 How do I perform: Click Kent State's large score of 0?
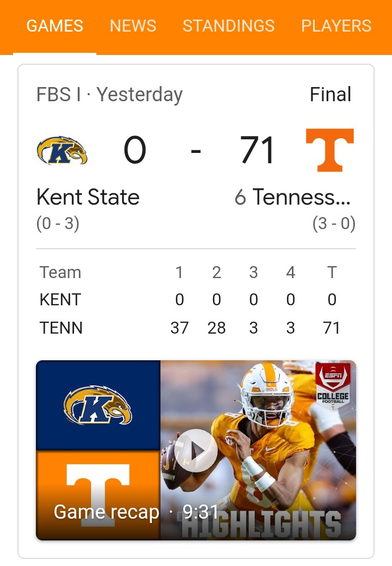coord(134,150)
